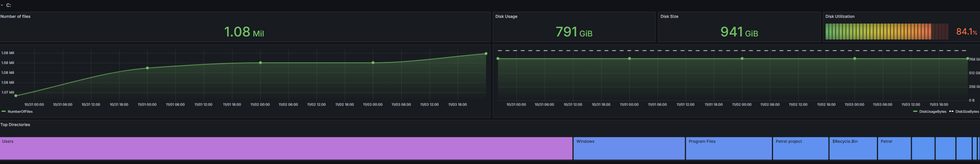Select the Users directory block
The image size is (980, 164).
[x=286, y=148]
